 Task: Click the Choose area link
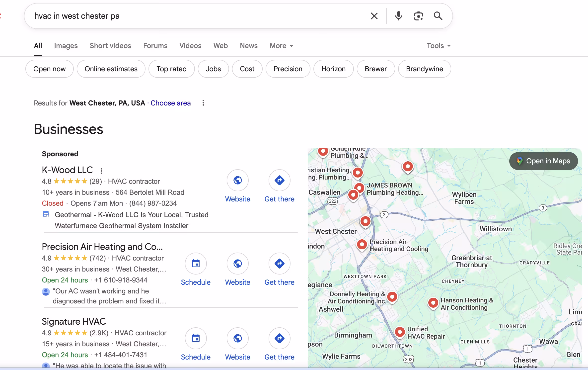[171, 103]
